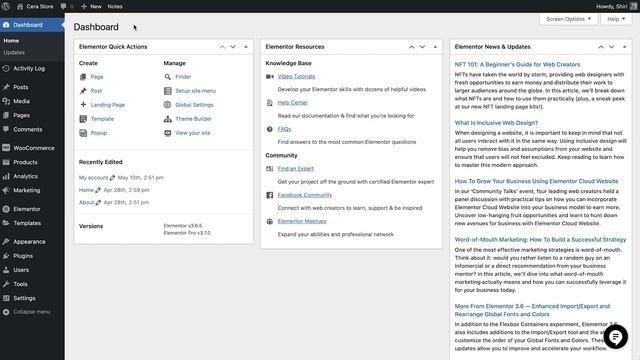Open Find an Expert link
This screenshot has height=360, width=640.
[x=296, y=169]
